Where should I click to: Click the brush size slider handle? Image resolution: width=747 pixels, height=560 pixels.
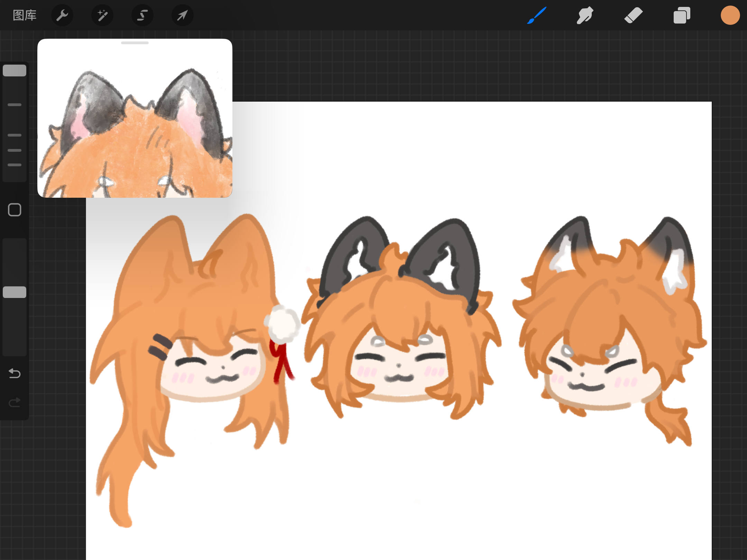(15, 71)
